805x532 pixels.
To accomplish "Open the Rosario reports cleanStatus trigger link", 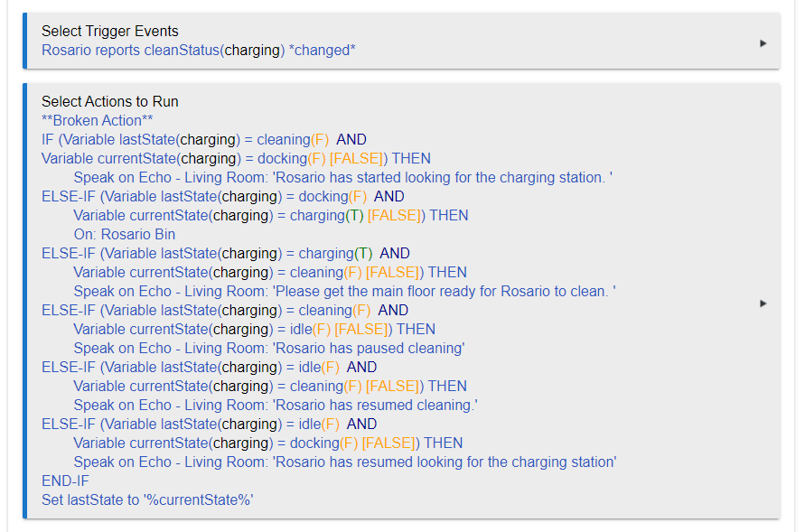I will 198,51.
